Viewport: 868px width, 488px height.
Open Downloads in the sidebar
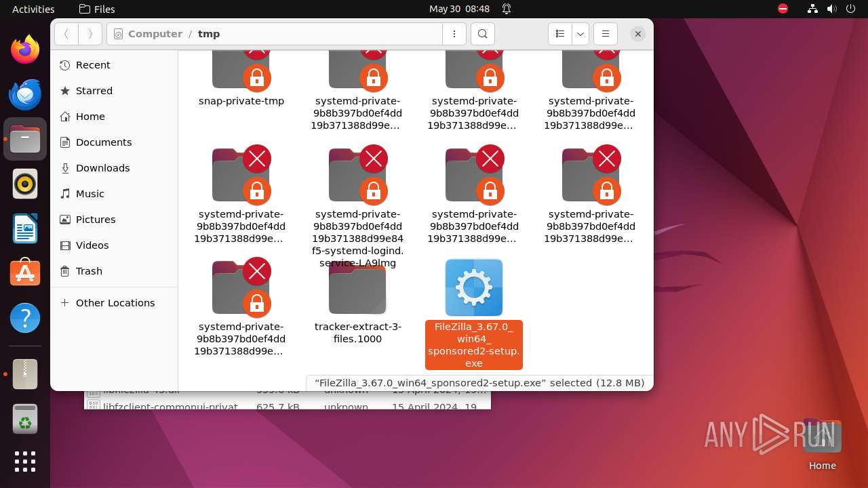pyautogui.click(x=114, y=168)
